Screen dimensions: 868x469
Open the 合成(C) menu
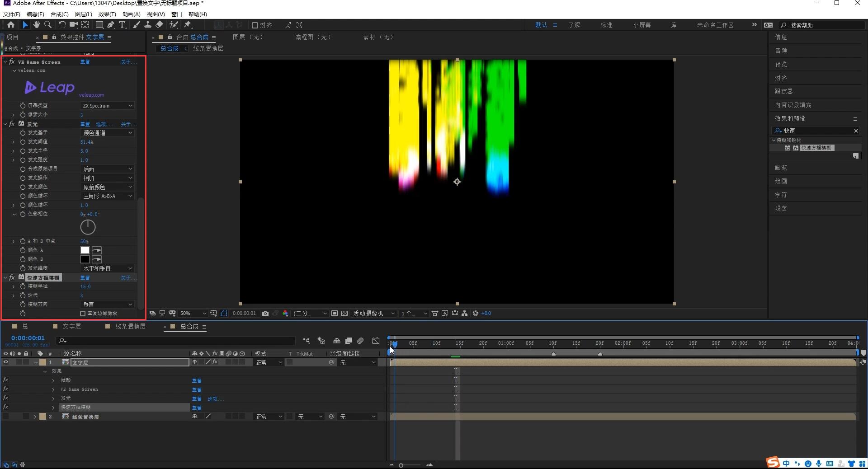coord(60,14)
